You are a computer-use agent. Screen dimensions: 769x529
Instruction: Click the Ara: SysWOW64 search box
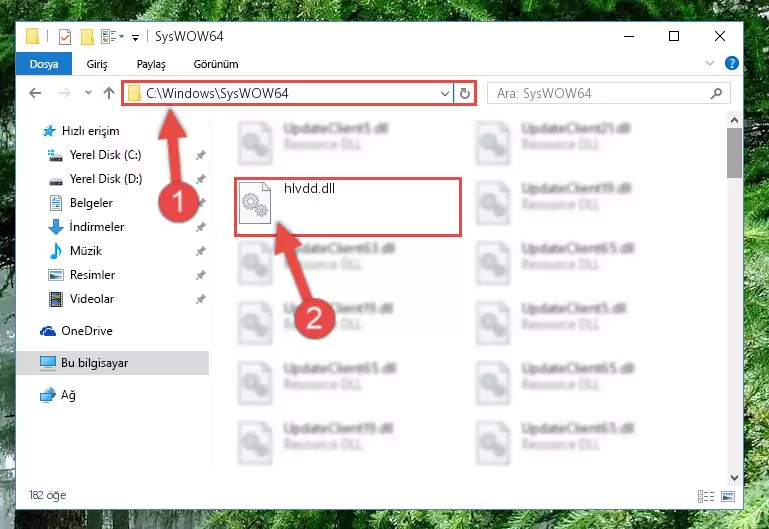tap(608, 93)
